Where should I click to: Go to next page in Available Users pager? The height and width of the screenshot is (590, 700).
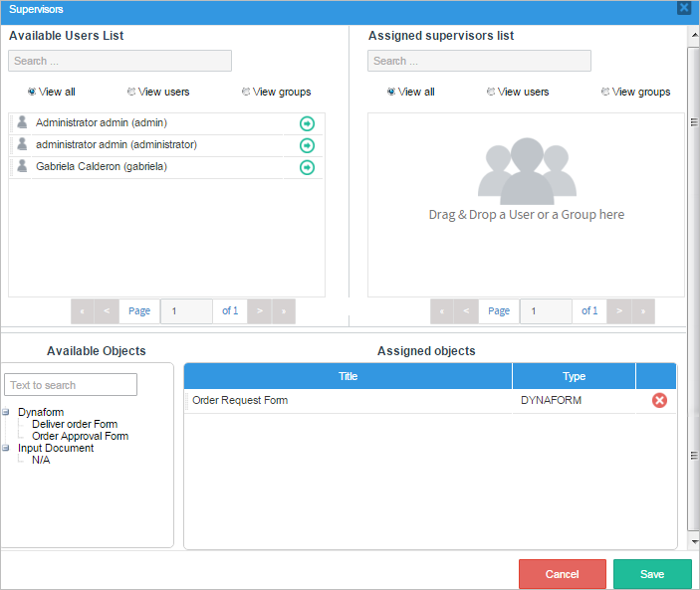[259, 311]
